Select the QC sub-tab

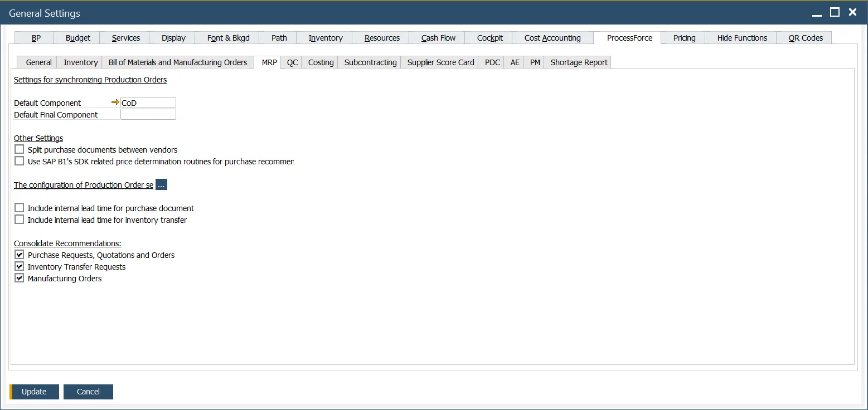click(x=291, y=62)
